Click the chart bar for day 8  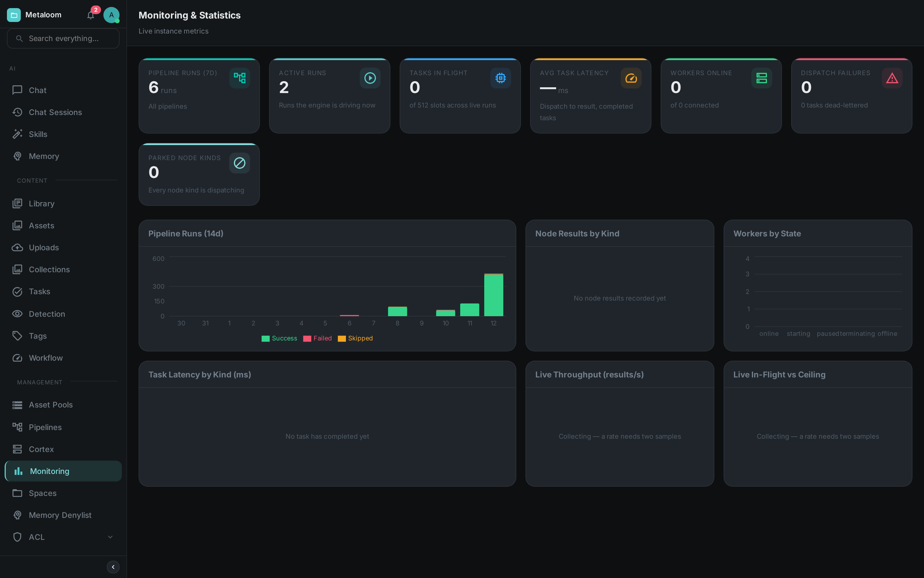(x=398, y=311)
